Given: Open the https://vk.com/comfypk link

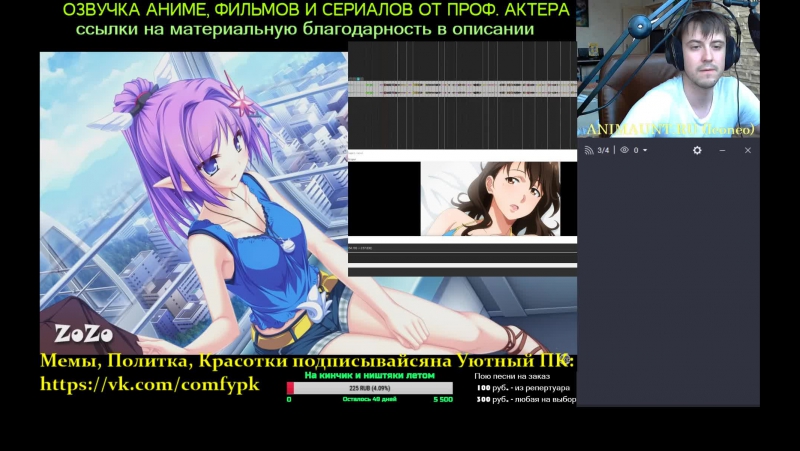Looking at the screenshot, I should coord(149,384).
